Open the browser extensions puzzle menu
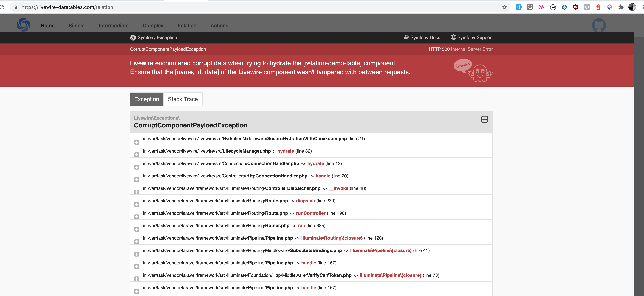The image size is (644, 296). click(621, 7)
